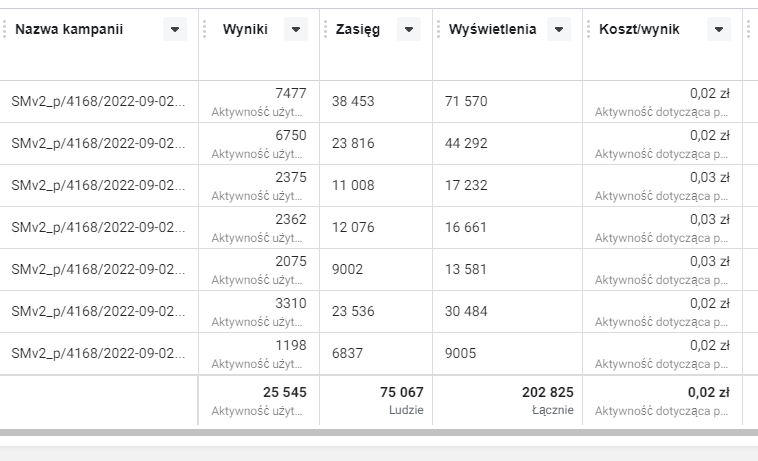Click the total impressions value 202 825
This screenshot has width=758, height=461.
(548, 392)
